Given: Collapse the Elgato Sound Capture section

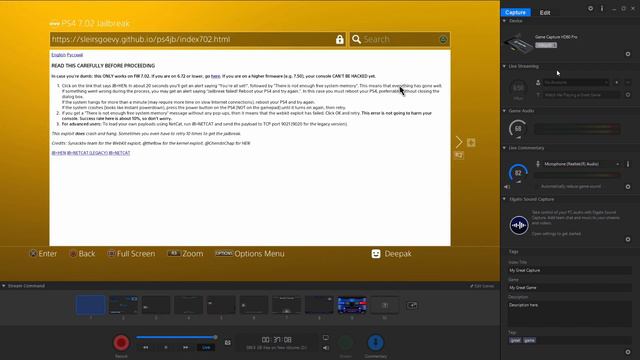Looking at the screenshot, I should point(504,199).
